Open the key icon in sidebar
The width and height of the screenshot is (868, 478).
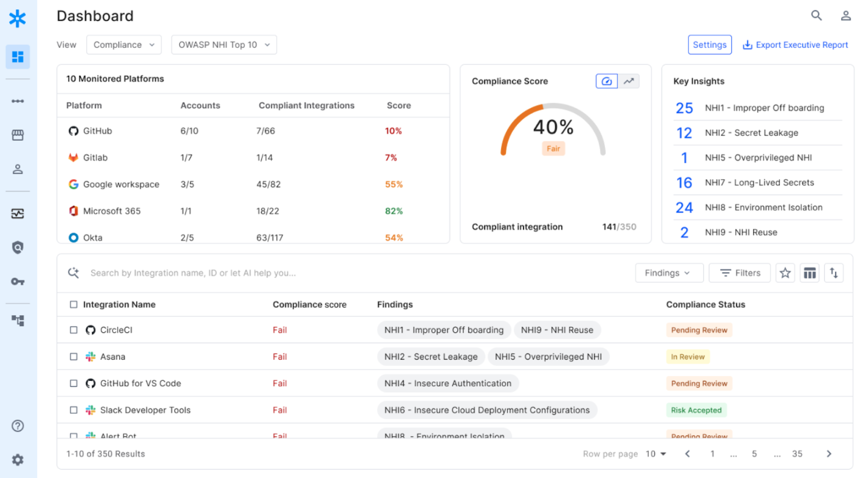(18, 282)
